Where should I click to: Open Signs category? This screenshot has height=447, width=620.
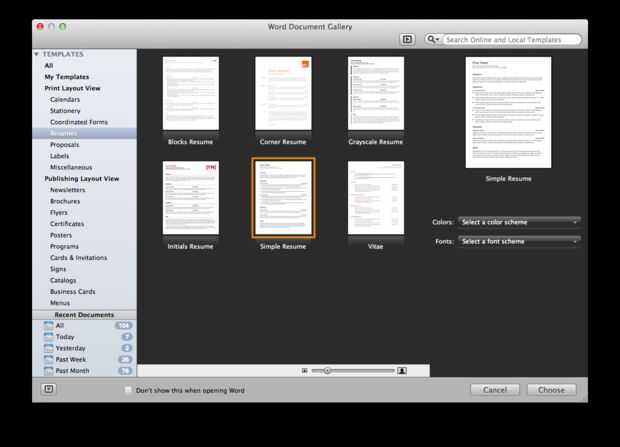pos(58,269)
